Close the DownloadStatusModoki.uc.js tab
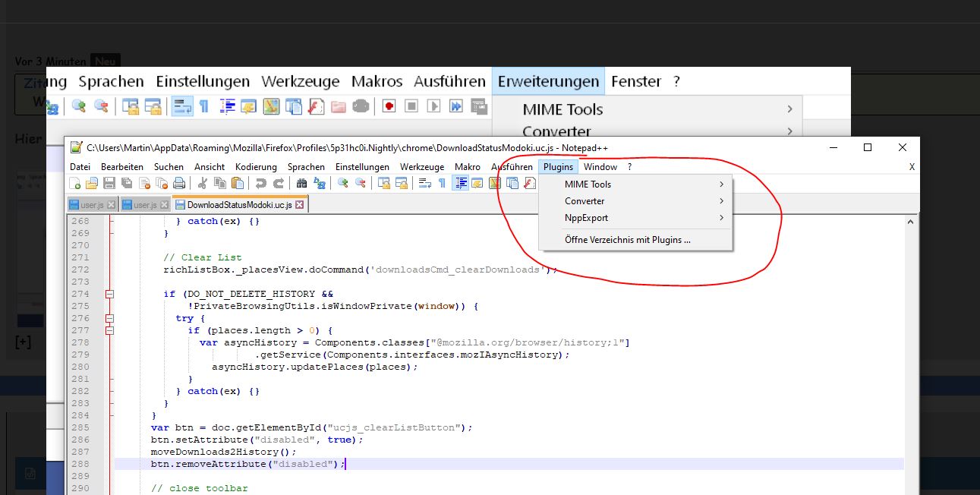 (300, 205)
